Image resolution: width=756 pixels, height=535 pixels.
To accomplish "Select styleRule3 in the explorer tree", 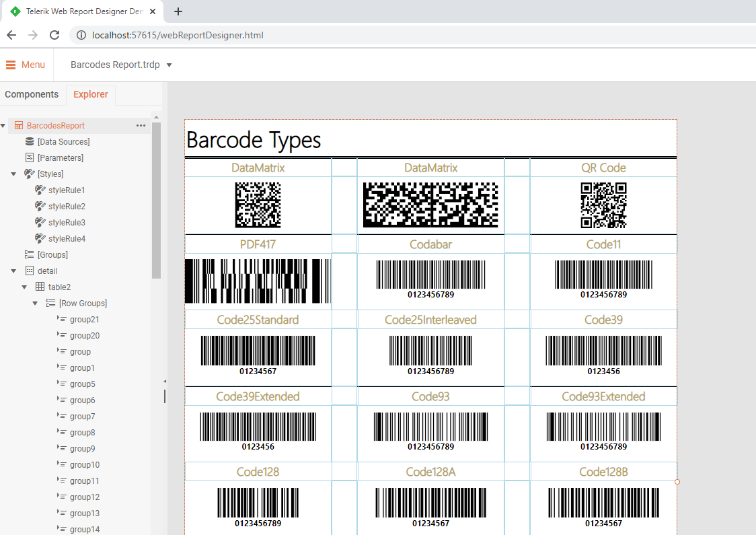I will pyautogui.click(x=67, y=223).
